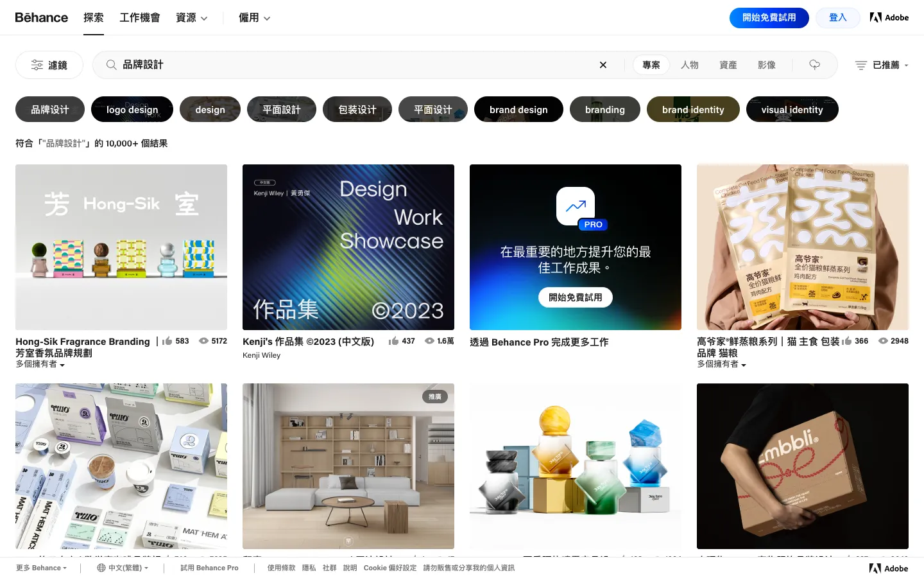Click the like icon on Hong-Sik Fragrance Branding

click(x=167, y=341)
